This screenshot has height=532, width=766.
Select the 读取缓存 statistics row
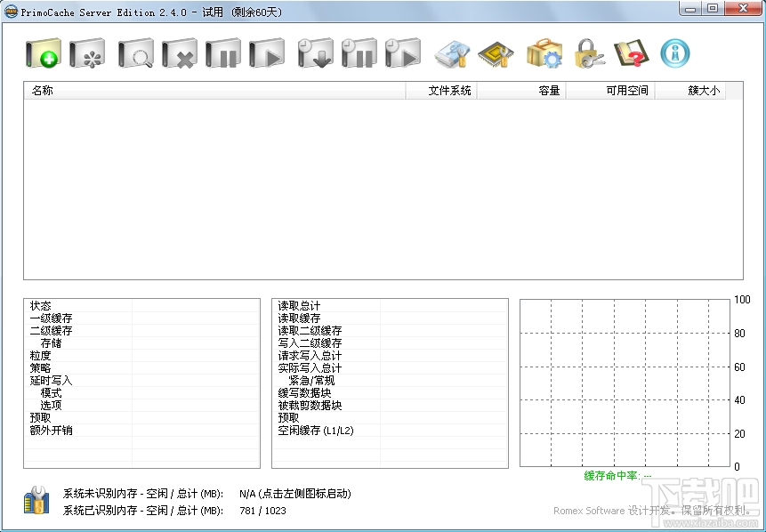coord(390,318)
